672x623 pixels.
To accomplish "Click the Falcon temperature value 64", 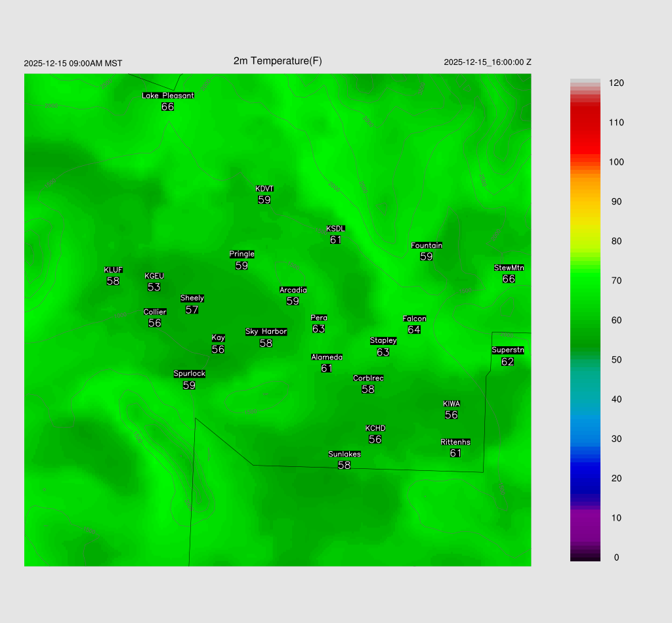I will pyautogui.click(x=414, y=330).
